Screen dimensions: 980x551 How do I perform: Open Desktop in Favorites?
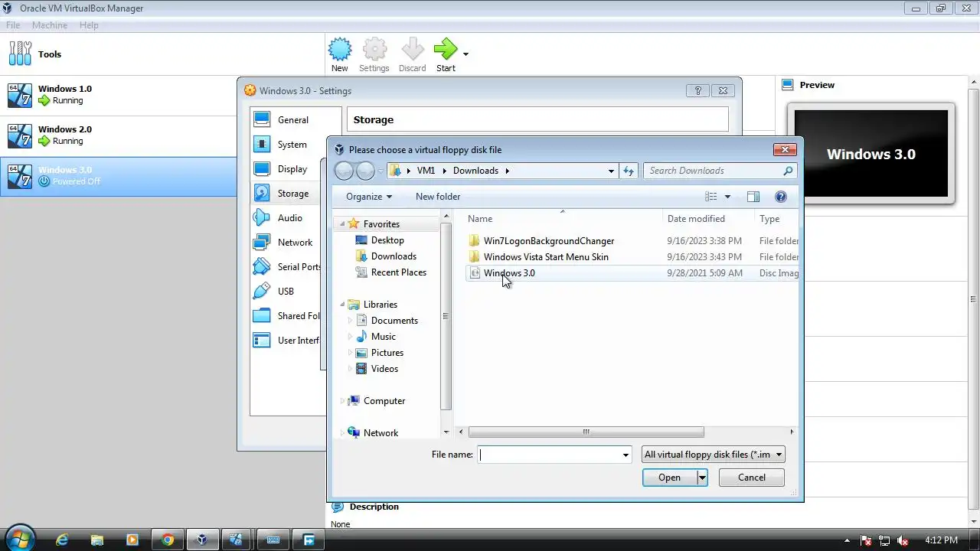coord(387,240)
